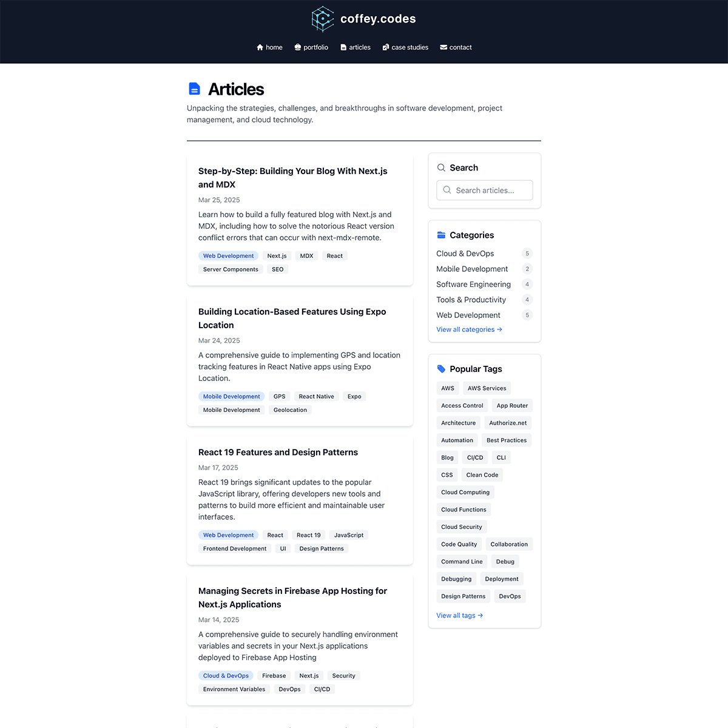Open the Expo Location features article
Screen dimensions: 728x728
coord(292,318)
